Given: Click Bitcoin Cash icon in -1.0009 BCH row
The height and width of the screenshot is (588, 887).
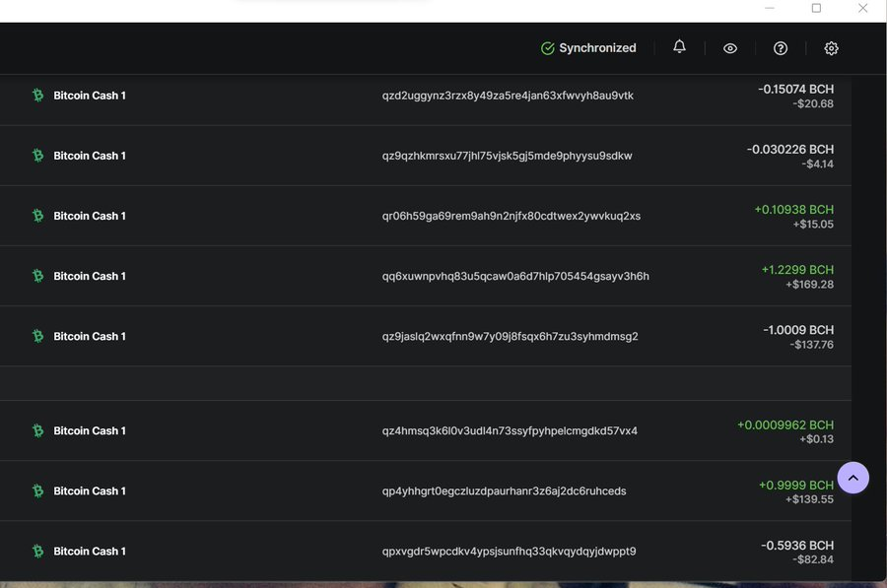Looking at the screenshot, I should pos(37,336).
